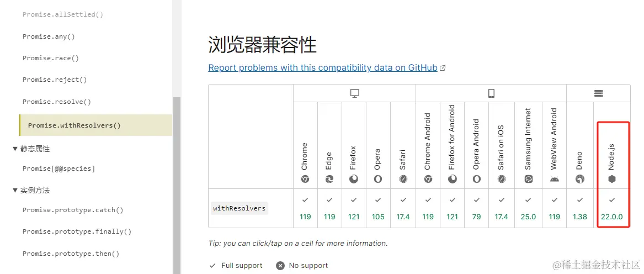The width and height of the screenshot is (644, 274).
Task: Click the Safari compass icon
Action: (x=403, y=179)
